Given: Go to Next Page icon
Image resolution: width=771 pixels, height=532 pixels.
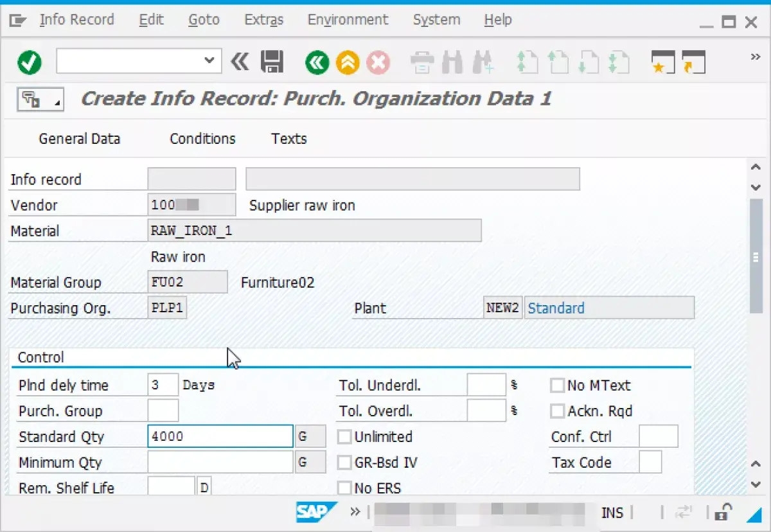Looking at the screenshot, I should click(x=589, y=62).
